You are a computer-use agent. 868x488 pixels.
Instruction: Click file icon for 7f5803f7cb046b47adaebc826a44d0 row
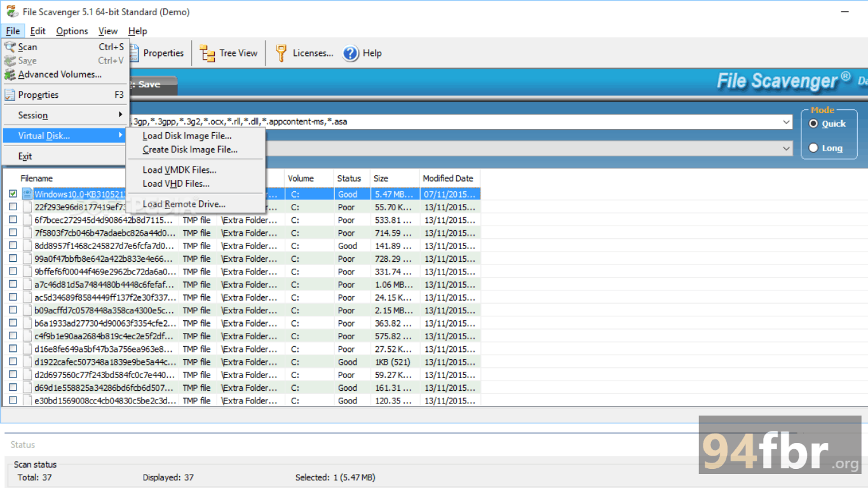pyautogui.click(x=27, y=233)
